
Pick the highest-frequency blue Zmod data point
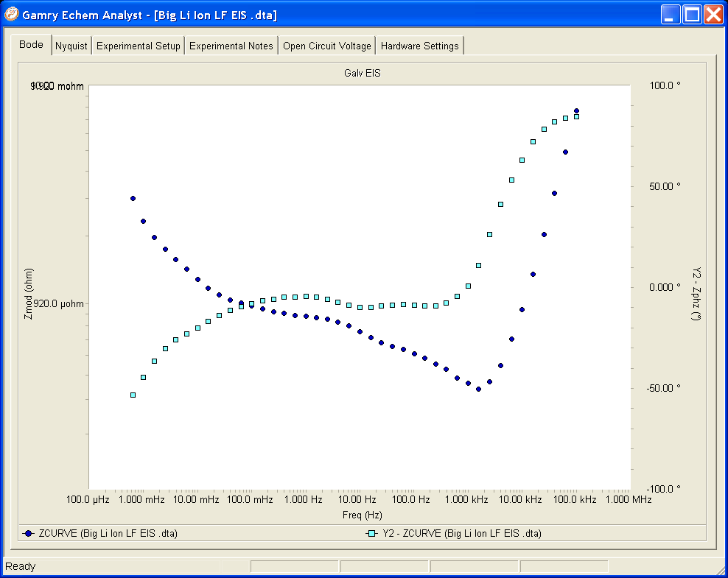(576, 111)
